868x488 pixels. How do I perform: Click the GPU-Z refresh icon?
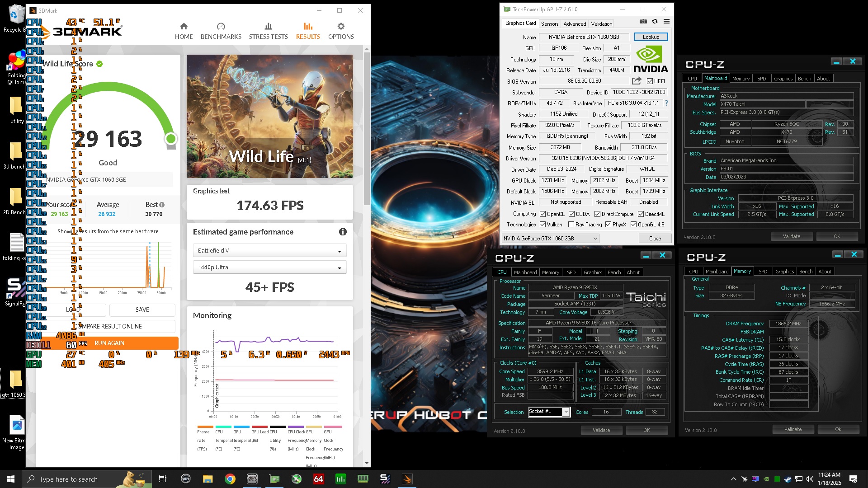point(655,21)
